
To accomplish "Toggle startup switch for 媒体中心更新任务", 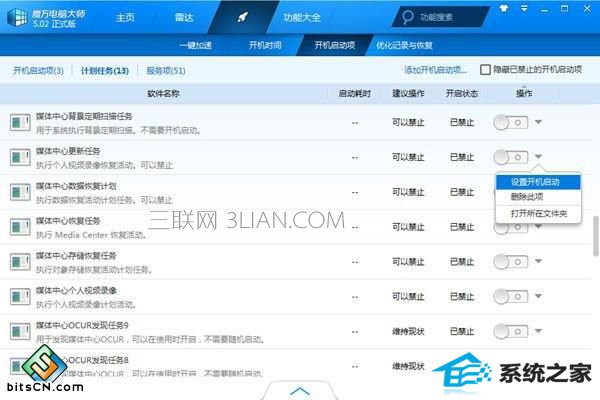I will tap(511, 157).
